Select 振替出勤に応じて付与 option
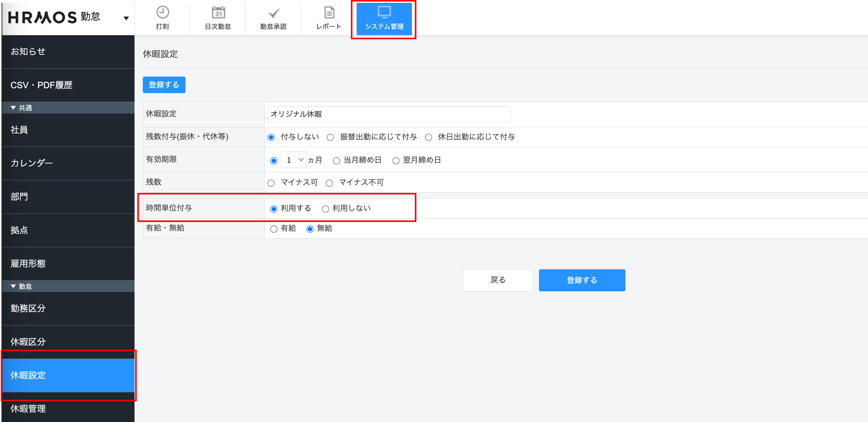The width and height of the screenshot is (868, 422). [330, 137]
